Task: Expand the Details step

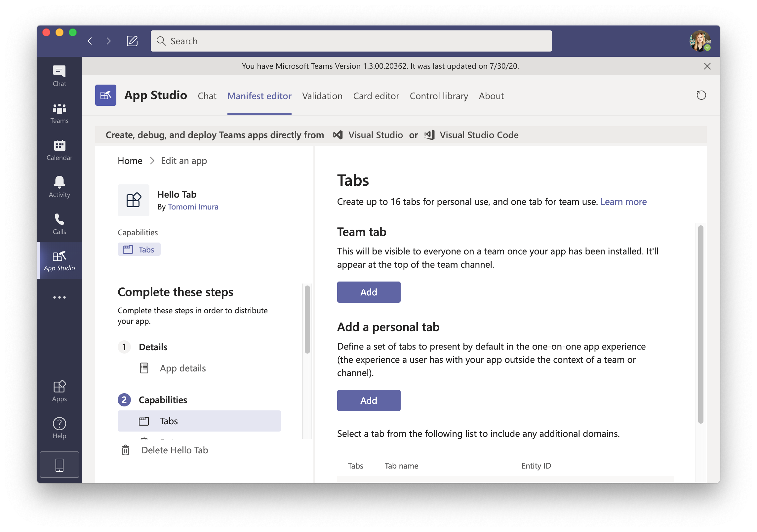Action: click(x=153, y=347)
